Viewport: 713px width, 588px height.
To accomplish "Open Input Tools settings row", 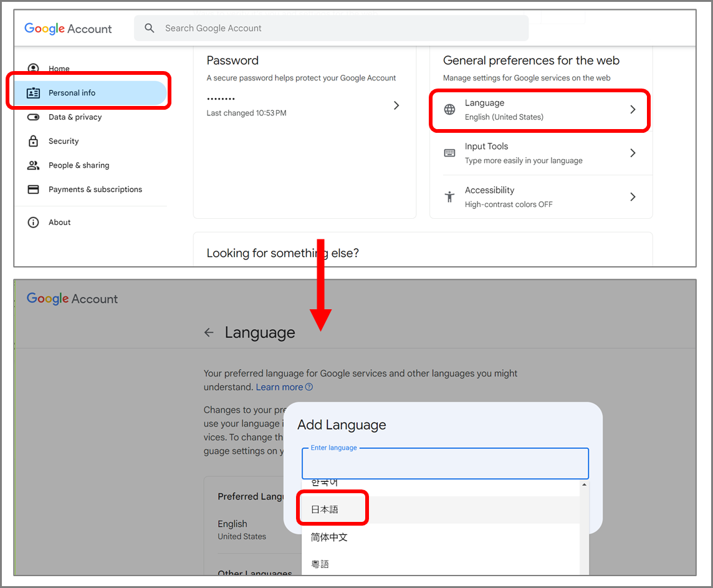I will (540, 153).
